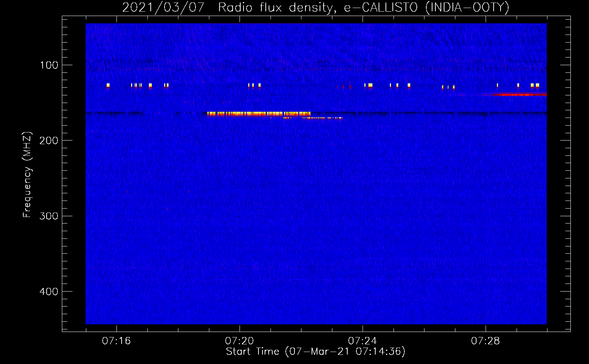The height and width of the screenshot is (364, 589).
Task: Click the '400' frequency tick label
Action: tap(49, 292)
